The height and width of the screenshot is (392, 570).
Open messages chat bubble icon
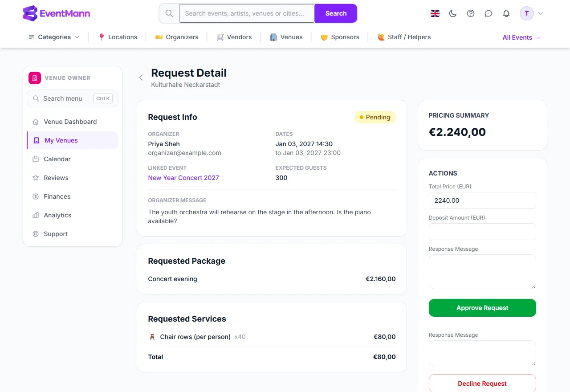click(489, 13)
